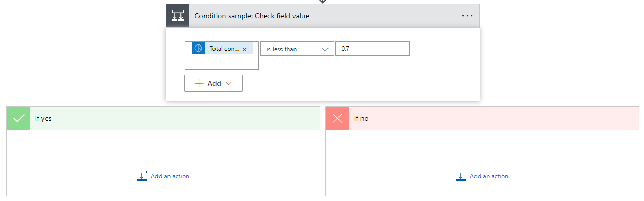Click the plus icon on Add button

click(x=199, y=83)
